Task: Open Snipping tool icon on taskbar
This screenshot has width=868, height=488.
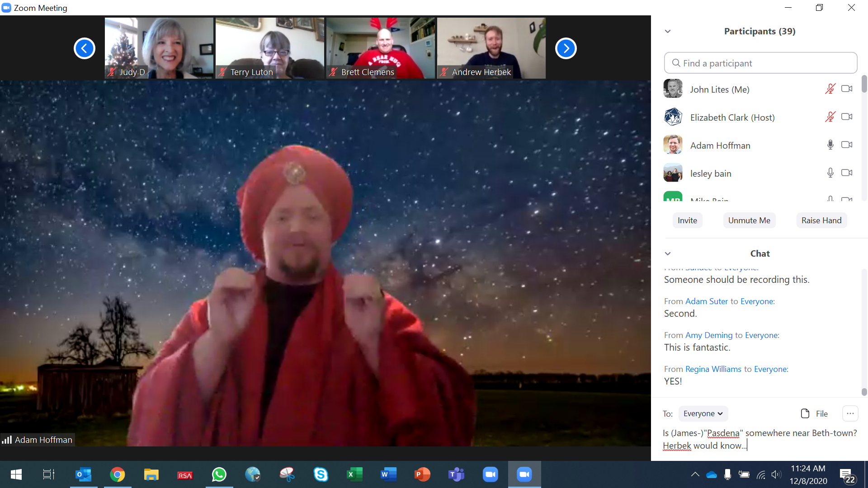Action: coord(287,474)
